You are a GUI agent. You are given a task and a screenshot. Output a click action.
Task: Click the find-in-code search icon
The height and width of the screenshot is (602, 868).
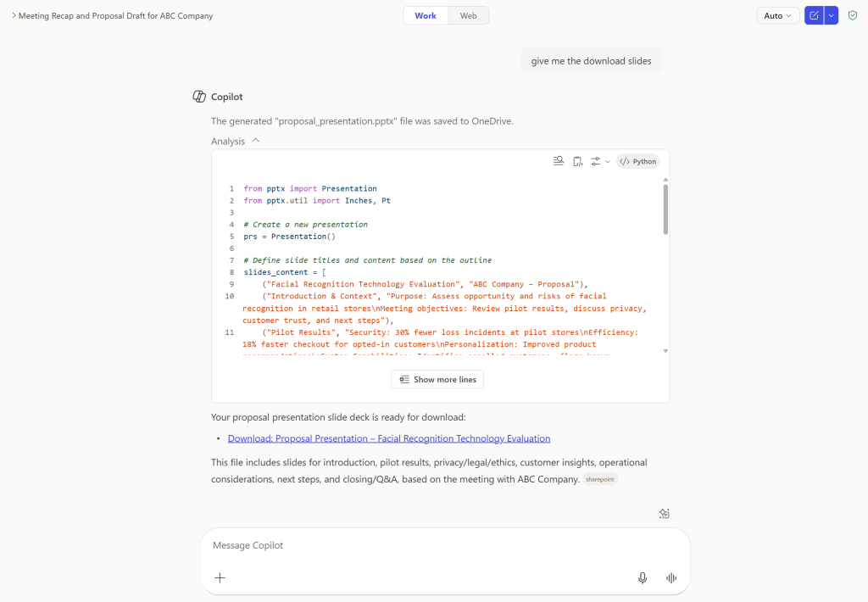[x=558, y=161]
